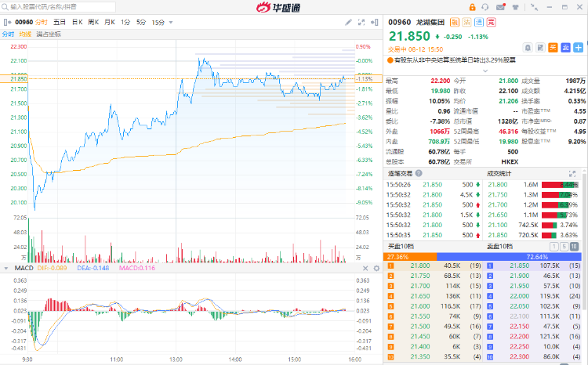Open customer service headset icon
The height and width of the screenshot is (365, 588).
pos(485,7)
